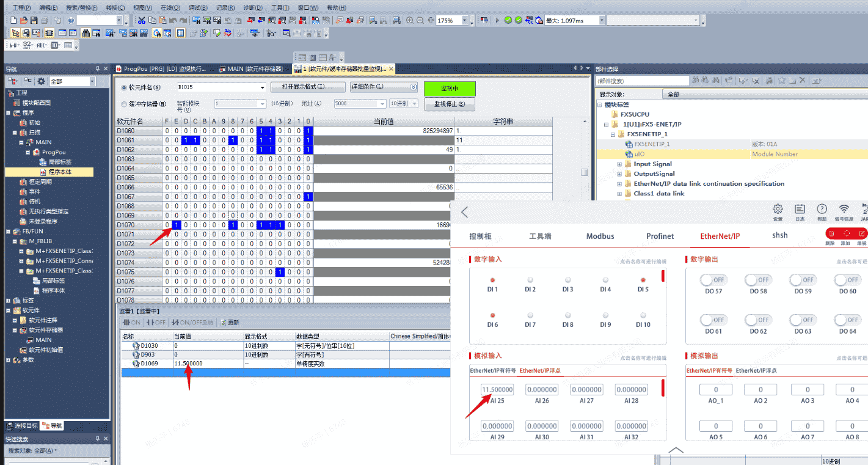Switch to the Modbus tab
Image resolution: width=868 pixels, height=465 pixels.
tap(600, 236)
